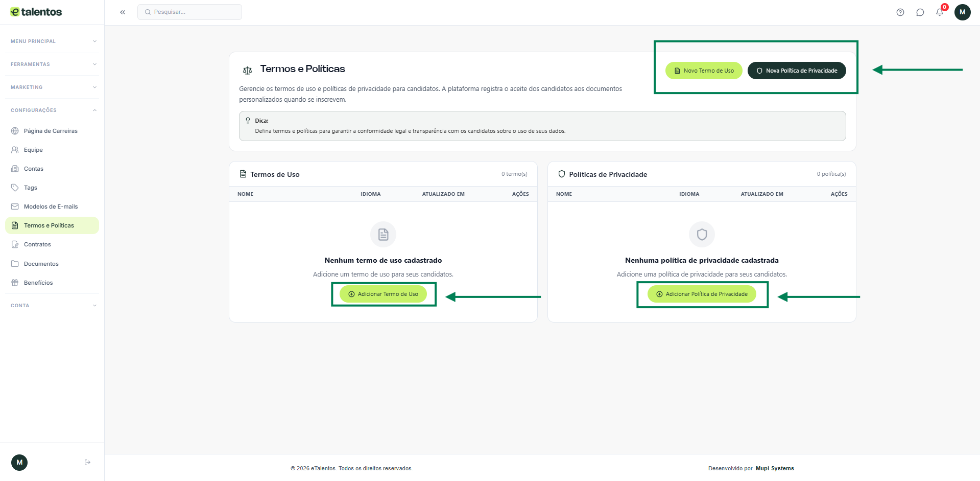Expand the Conta section
Viewport: 980px width, 481px height.
point(52,306)
